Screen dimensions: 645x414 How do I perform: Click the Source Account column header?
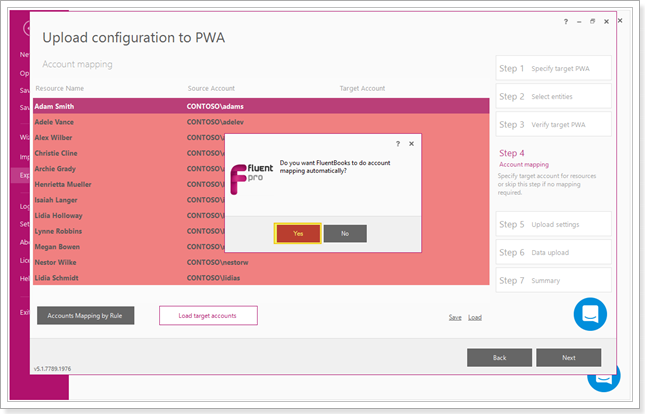211,88
